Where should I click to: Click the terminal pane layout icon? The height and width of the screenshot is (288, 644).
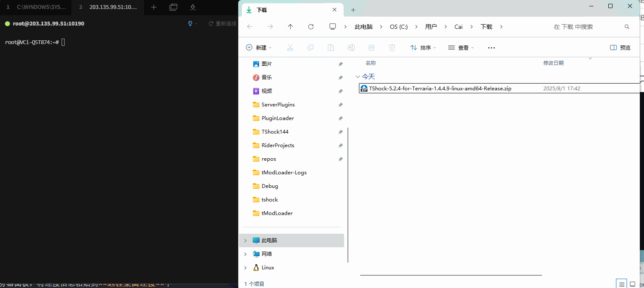(x=173, y=7)
